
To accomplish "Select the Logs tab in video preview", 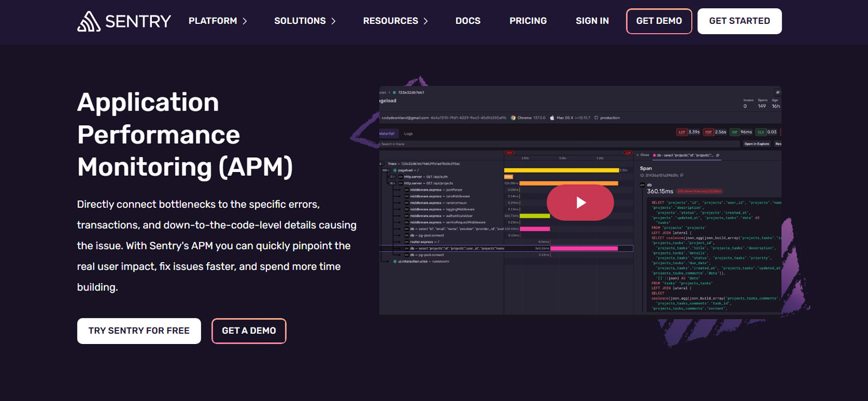I will 409,133.
